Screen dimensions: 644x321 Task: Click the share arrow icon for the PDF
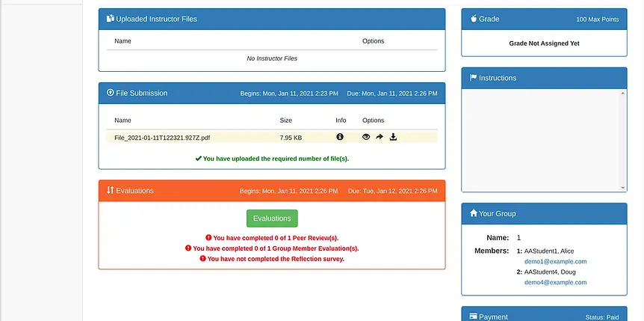click(380, 137)
